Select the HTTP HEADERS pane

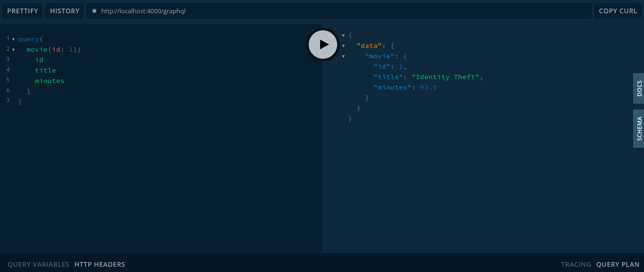[x=100, y=264]
